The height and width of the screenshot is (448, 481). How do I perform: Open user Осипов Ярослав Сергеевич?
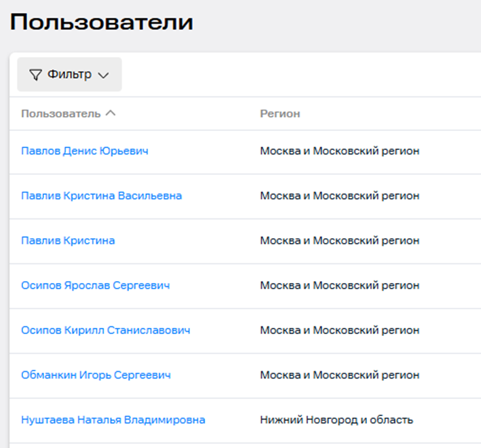(x=96, y=285)
